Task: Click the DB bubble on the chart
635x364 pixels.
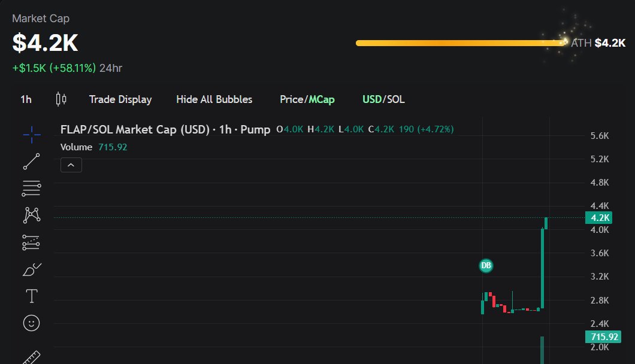Action: click(x=486, y=265)
